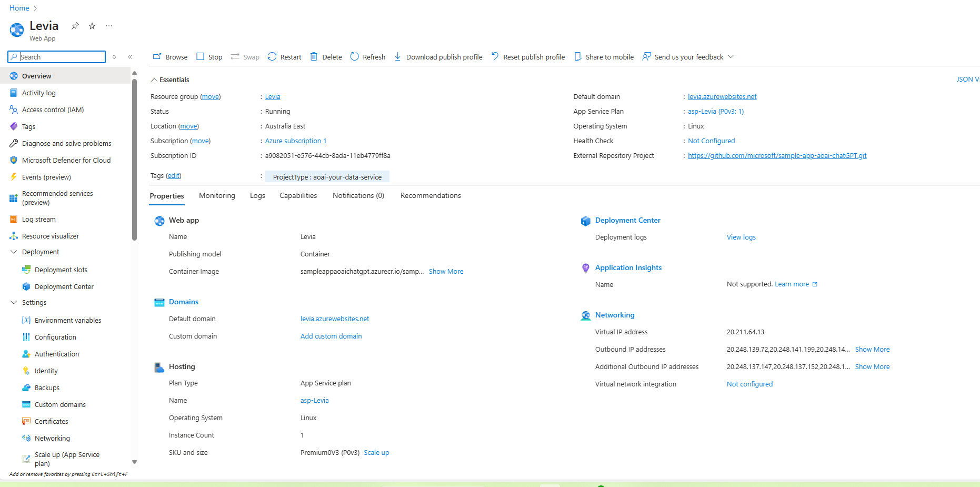Open the asp-Levia (P0v3: 1) plan link
Screen dimensions: 980x487
pos(716,112)
